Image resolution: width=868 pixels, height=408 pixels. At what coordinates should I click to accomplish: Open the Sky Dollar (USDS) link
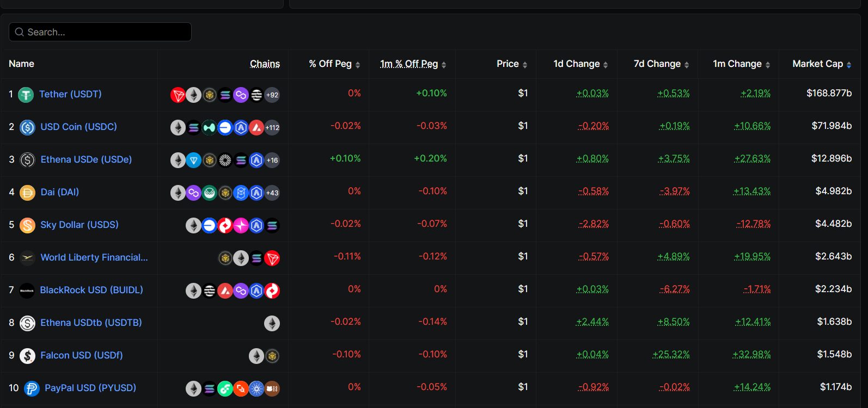point(80,225)
